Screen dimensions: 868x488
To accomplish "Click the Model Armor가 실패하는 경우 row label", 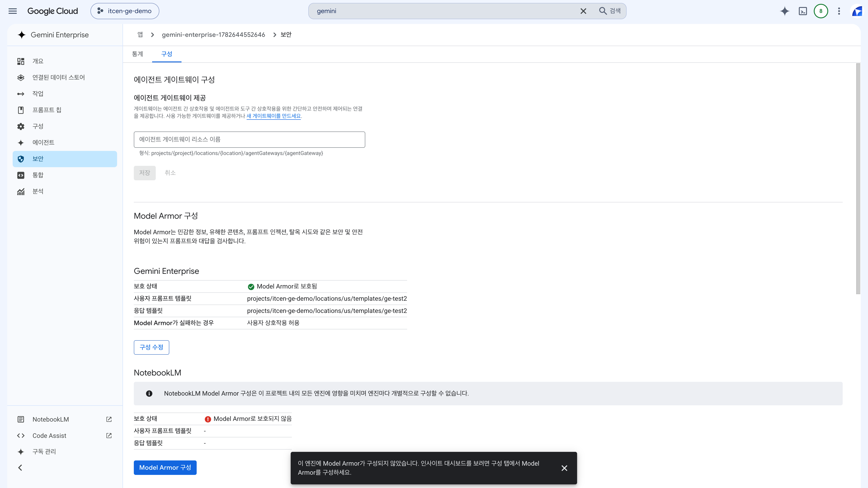I will click(x=174, y=323).
